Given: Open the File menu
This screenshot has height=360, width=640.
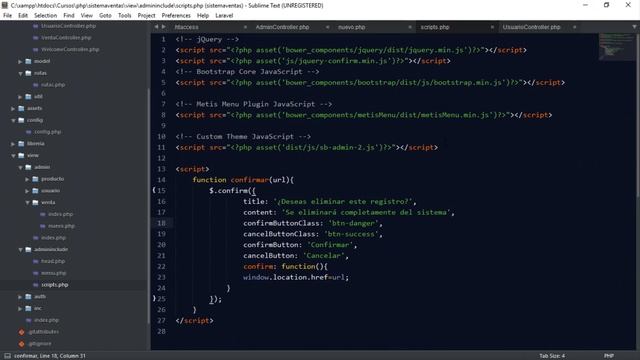Looking at the screenshot, I should (x=7, y=16).
